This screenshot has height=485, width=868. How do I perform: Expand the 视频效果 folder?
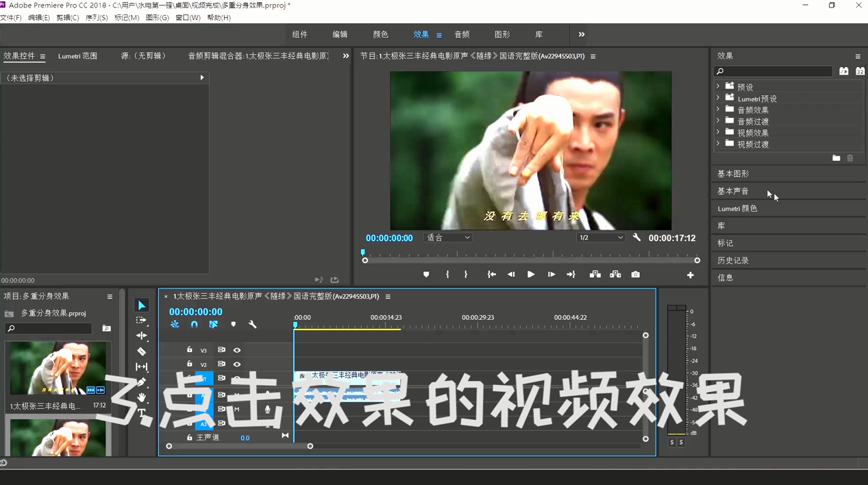(718, 132)
